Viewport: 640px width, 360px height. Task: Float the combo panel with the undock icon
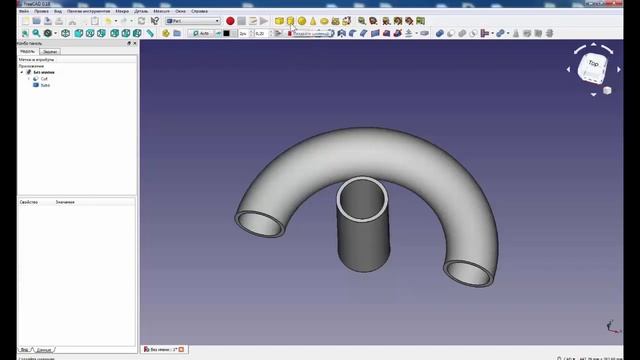129,43
